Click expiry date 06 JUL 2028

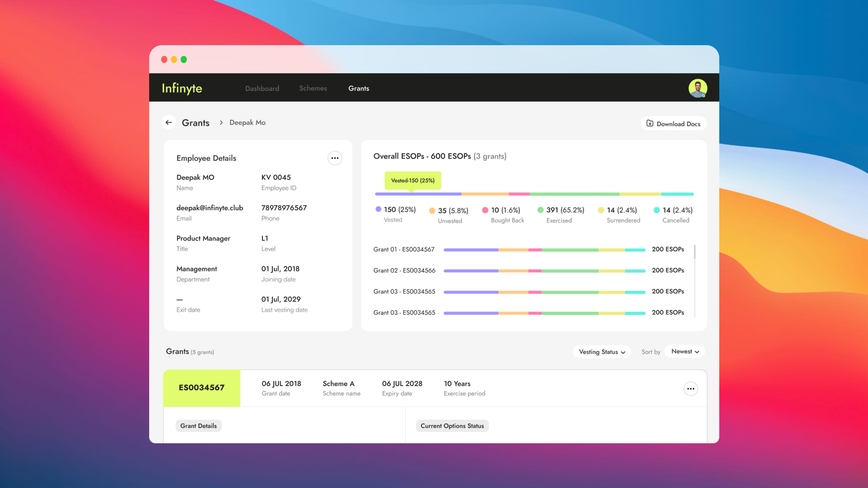coord(402,383)
